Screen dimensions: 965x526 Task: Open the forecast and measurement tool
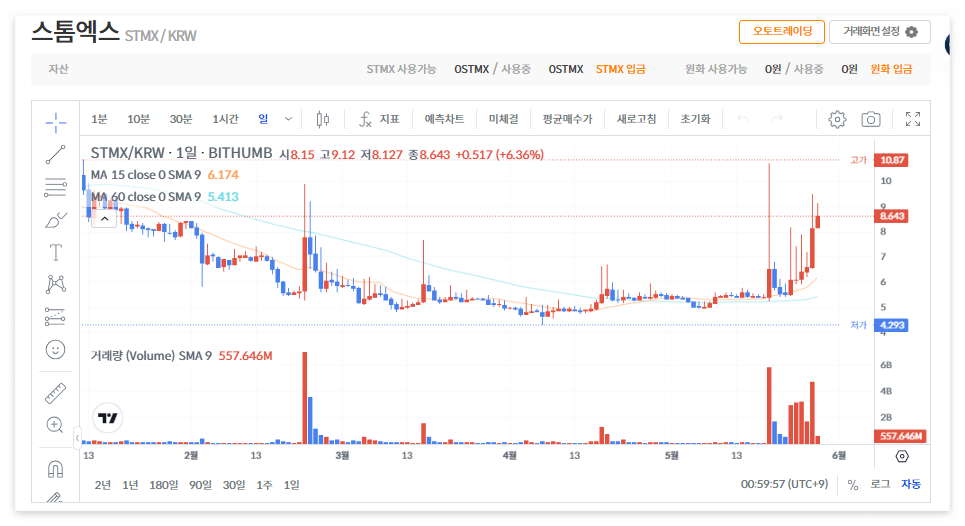pos(55,317)
